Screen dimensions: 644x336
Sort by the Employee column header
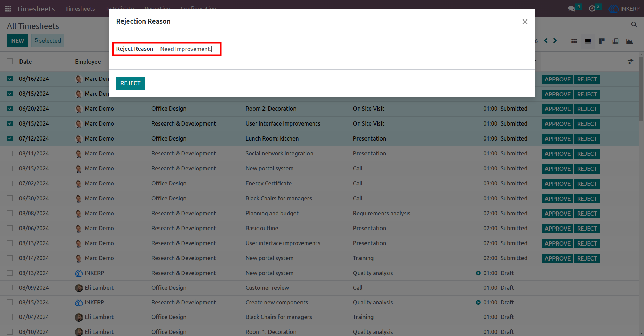(88, 62)
